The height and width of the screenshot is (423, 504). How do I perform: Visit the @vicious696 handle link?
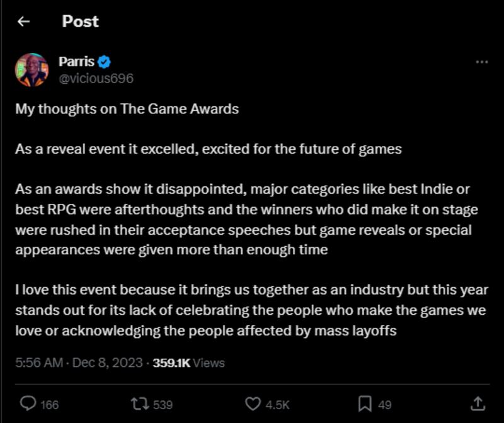[96, 79]
